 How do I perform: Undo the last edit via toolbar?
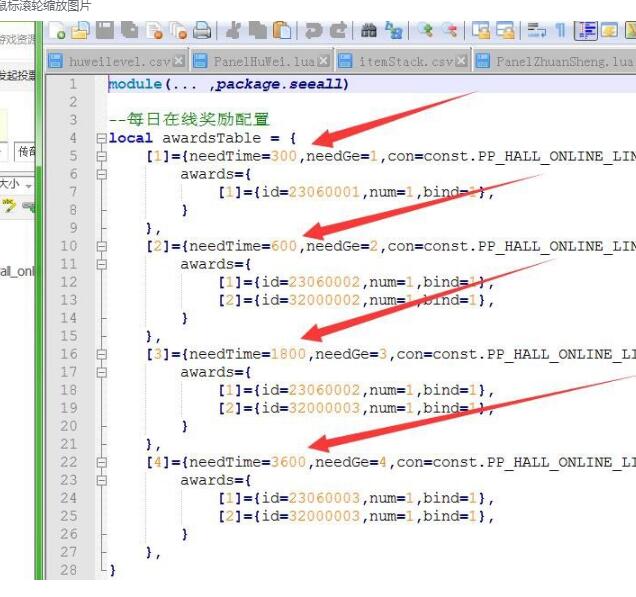[314, 31]
